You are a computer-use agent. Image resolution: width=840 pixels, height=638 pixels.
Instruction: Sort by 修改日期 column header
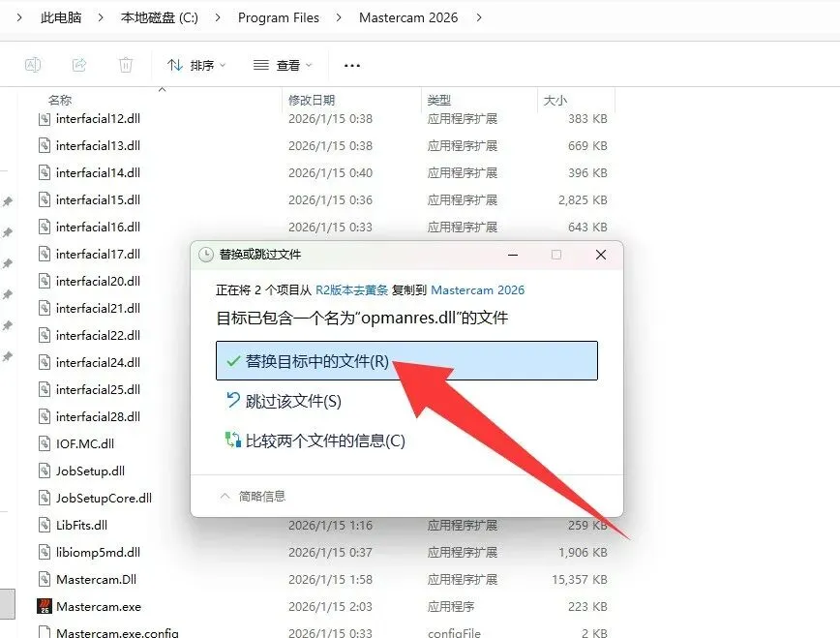click(x=312, y=101)
